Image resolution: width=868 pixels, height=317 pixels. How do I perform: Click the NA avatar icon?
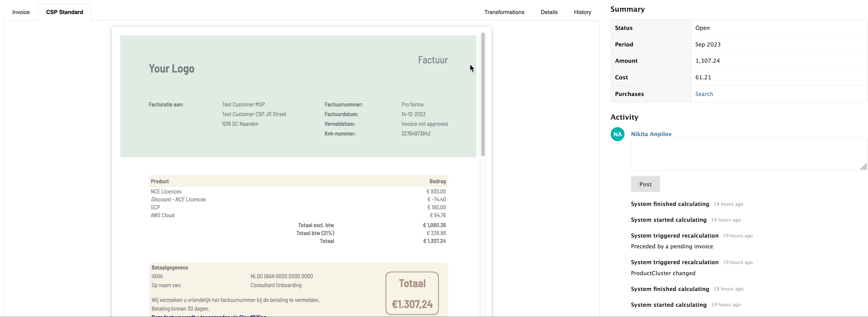[617, 134]
